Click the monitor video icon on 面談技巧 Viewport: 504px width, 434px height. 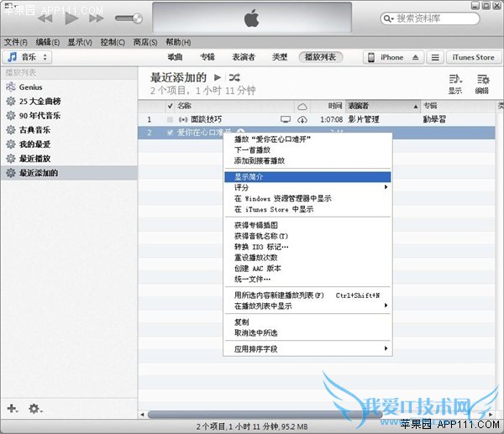286,119
